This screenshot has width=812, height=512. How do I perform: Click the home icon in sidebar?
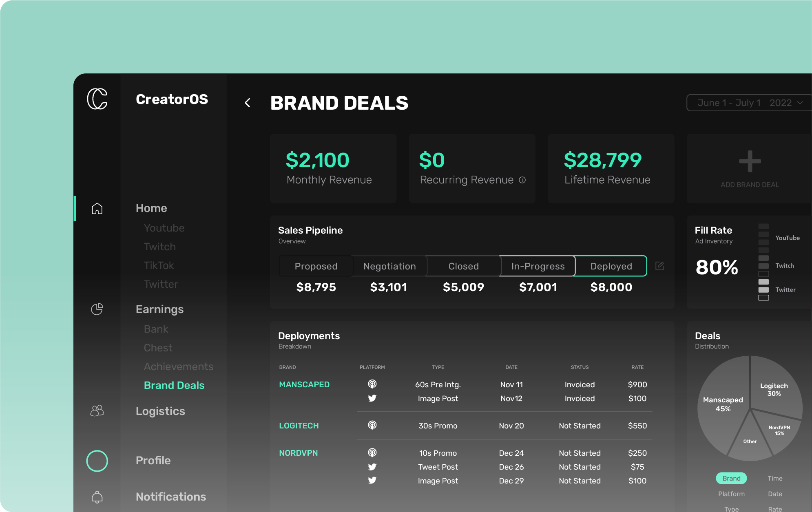click(97, 208)
